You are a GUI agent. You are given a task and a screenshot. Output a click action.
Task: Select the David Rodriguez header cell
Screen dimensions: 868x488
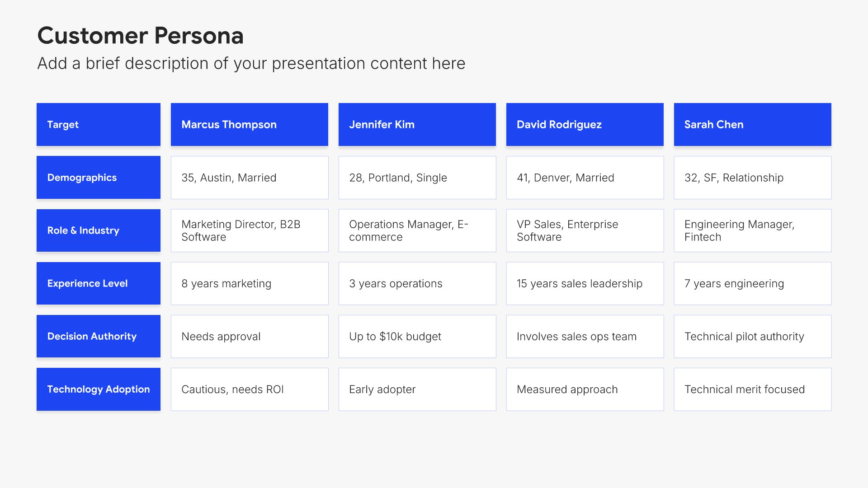click(585, 124)
